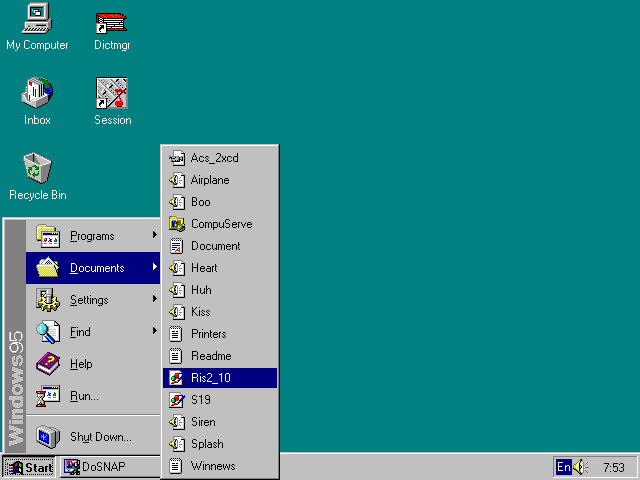Click the taskbar clock showing 7:53
Screen dimensions: 640x480
click(x=613, y=467)
